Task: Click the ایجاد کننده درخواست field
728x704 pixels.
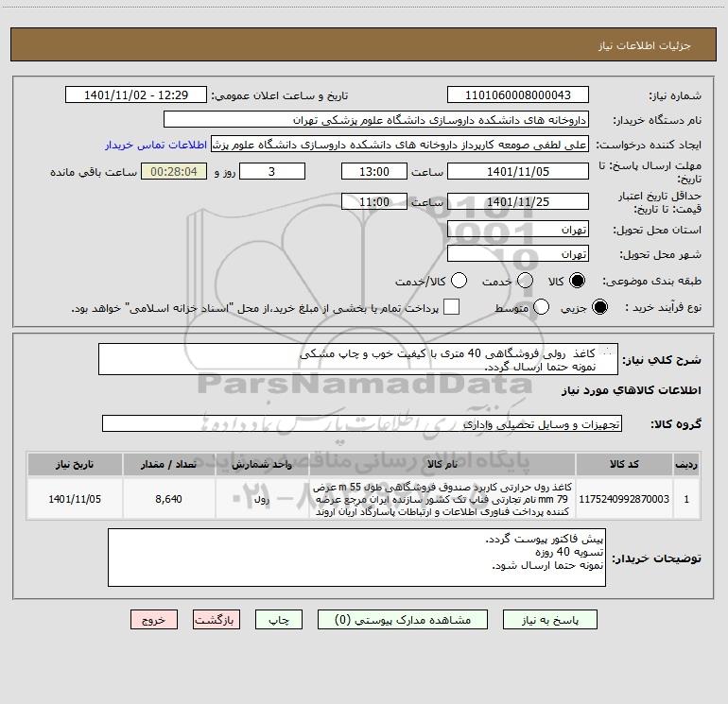Action: 400,145
